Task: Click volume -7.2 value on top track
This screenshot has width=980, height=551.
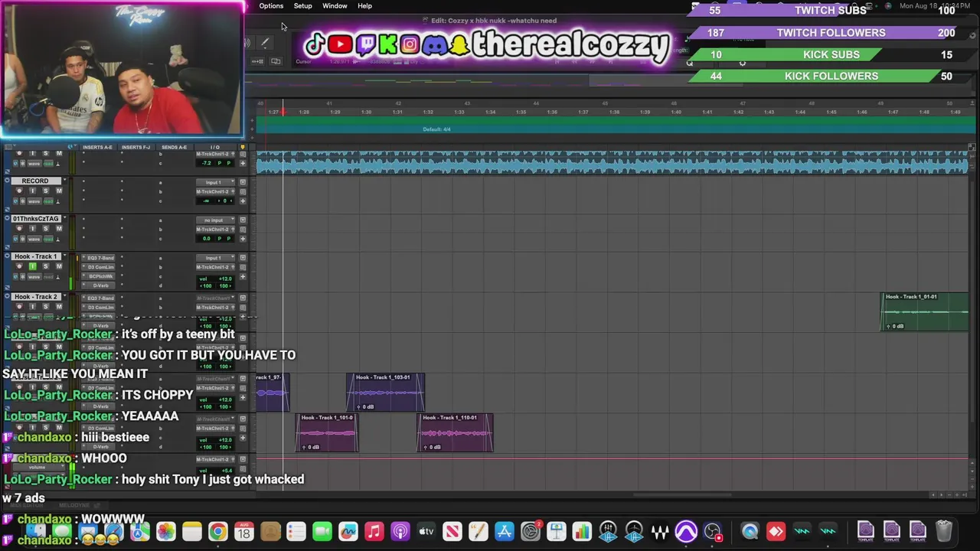Action: (x=206, y=163)
